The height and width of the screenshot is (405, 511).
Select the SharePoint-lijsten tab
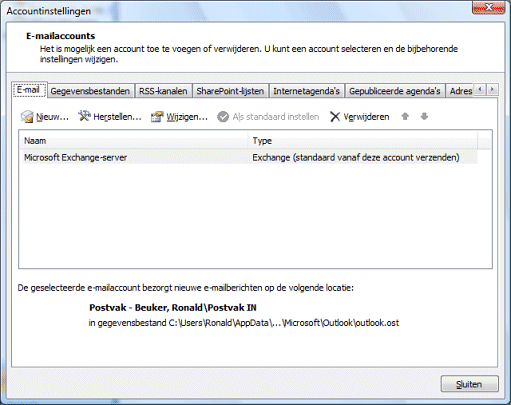click(x=230, y=91)
